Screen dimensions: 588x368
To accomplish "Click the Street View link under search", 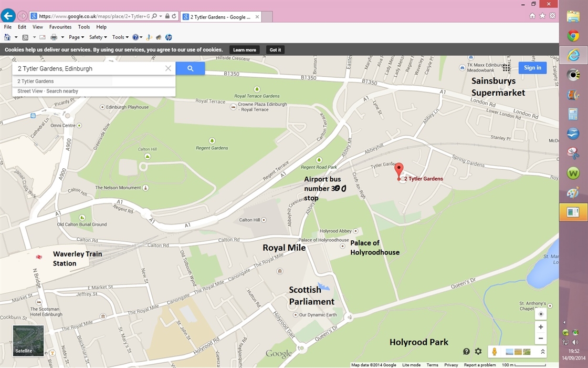I will point(30,91).
